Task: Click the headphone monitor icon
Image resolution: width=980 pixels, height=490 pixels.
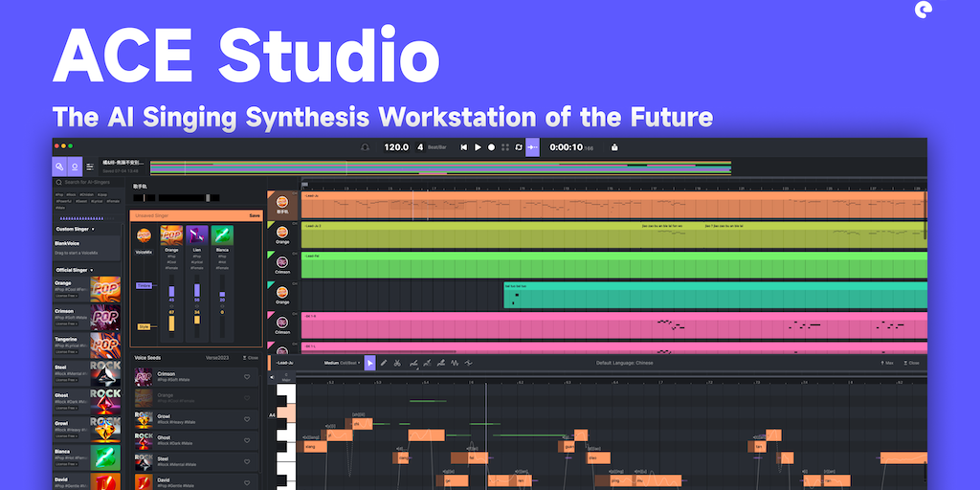Action: 365,147
